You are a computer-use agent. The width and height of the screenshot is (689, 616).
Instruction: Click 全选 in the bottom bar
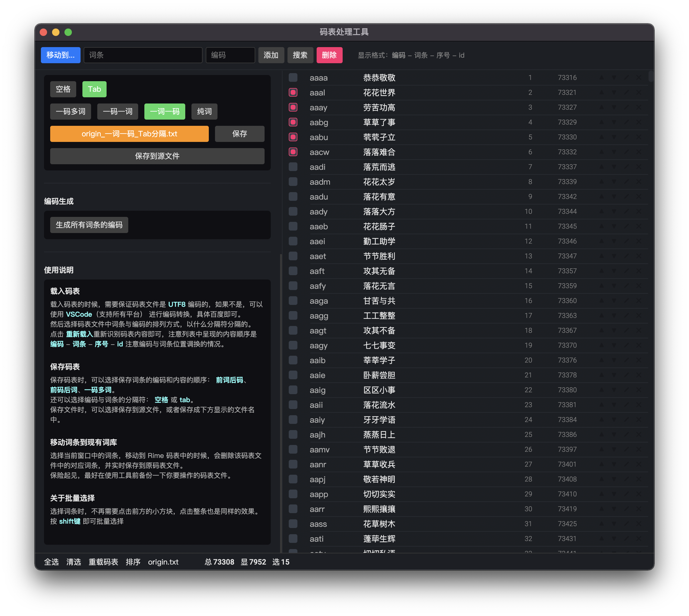click(51, 562)
